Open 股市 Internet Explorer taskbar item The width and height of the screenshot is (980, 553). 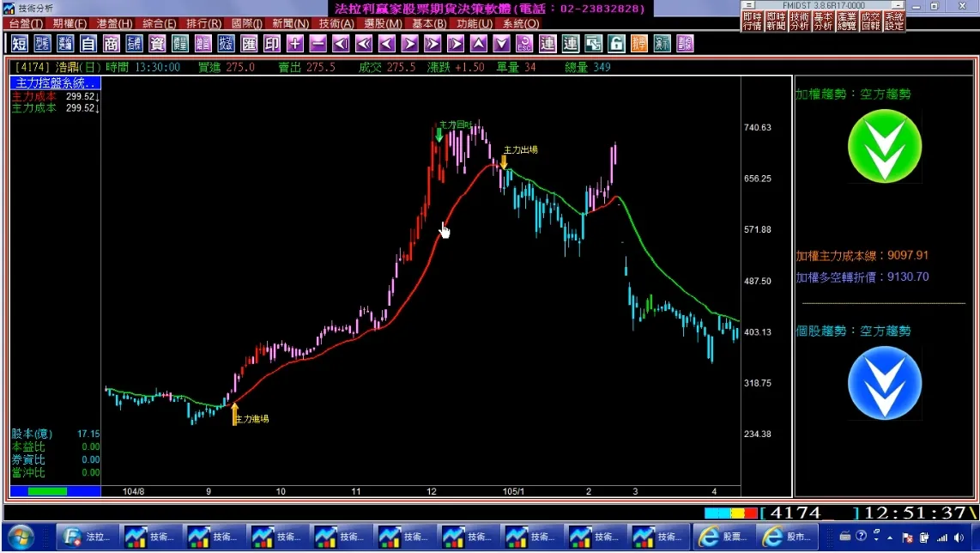coord(788,537)
